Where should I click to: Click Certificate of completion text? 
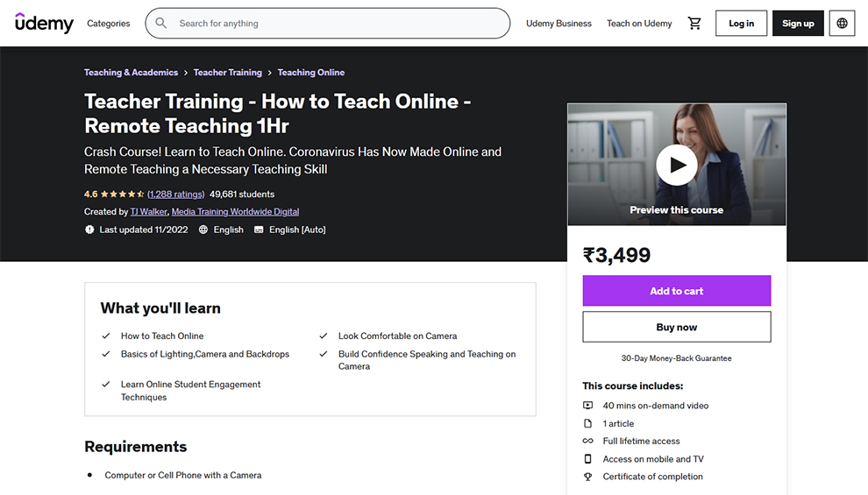point(652,477)
